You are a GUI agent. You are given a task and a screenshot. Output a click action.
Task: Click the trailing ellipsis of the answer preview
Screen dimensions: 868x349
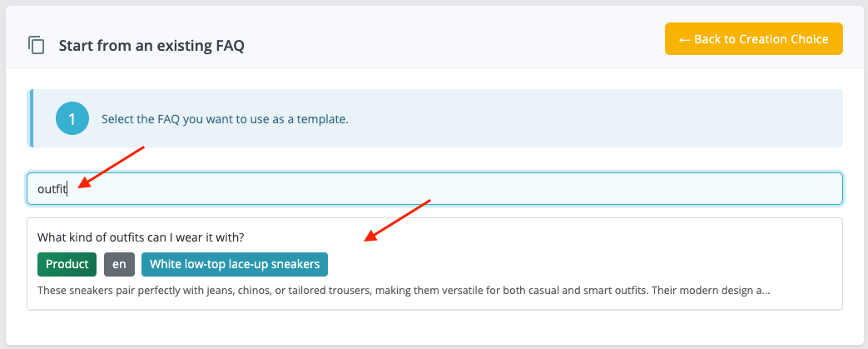point(765,292)
